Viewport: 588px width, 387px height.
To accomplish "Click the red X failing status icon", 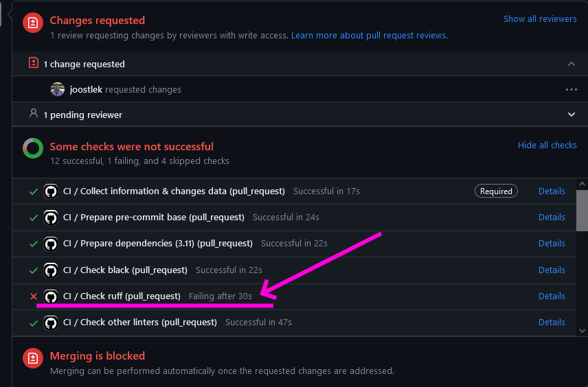I will (34, 296).
